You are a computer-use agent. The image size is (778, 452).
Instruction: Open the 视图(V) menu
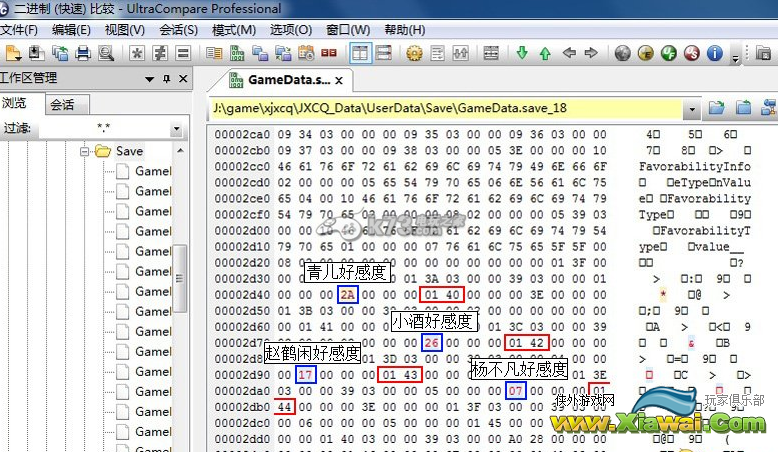pyautogui.click(x=125, y=30)
